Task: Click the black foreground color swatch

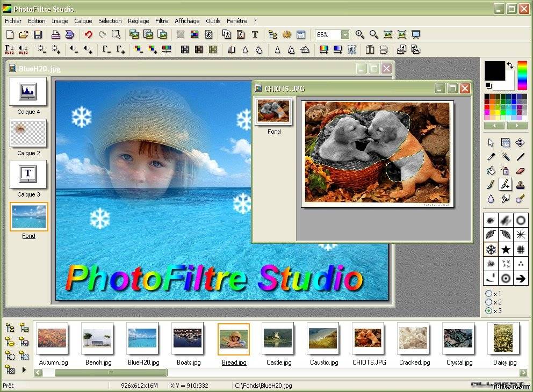Action: pos(495,71)
